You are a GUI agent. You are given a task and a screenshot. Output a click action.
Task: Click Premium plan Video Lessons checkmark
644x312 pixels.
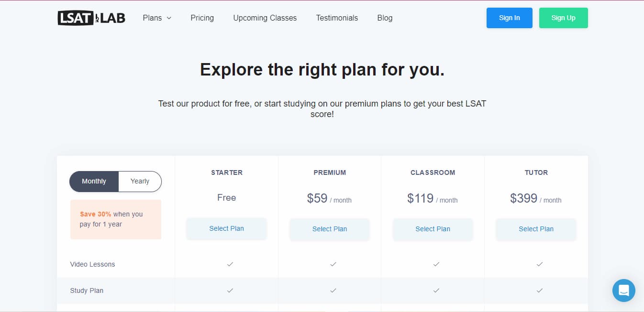tap(333, 264)
